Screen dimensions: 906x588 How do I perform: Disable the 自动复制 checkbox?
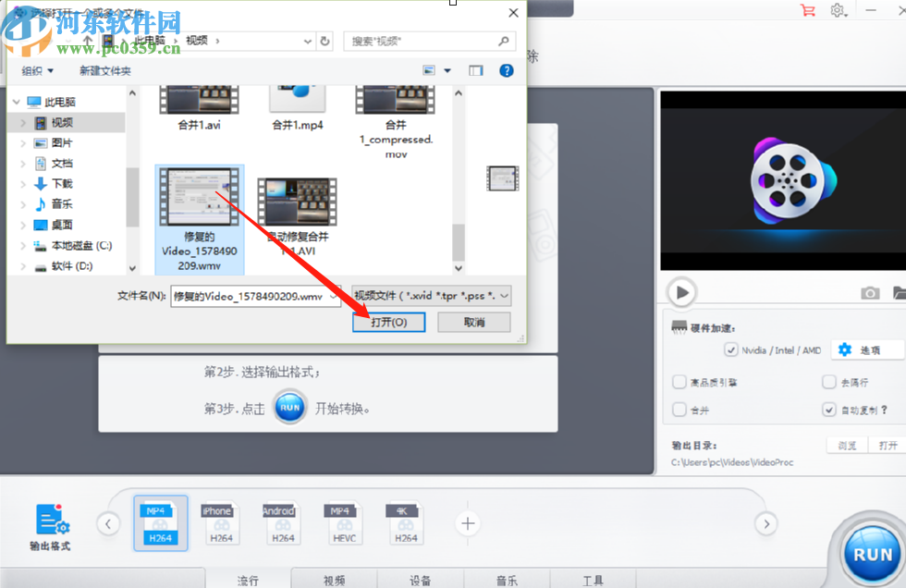coord(829,410)
